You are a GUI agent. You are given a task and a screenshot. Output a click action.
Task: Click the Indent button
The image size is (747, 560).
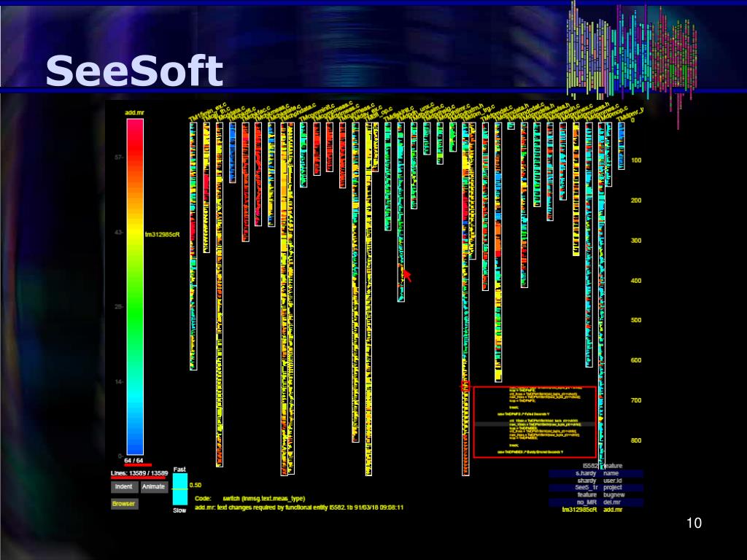(x=124, y=486)
